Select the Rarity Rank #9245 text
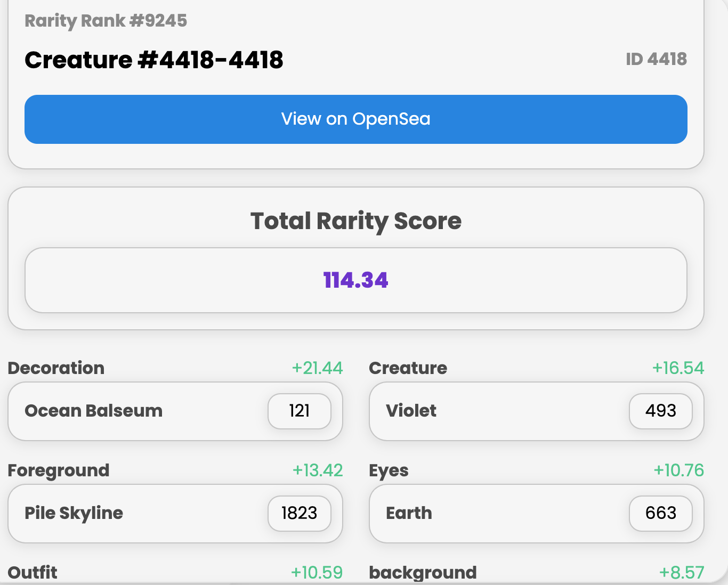Screen dimensions: 728x585 click(x=106, y=21)
